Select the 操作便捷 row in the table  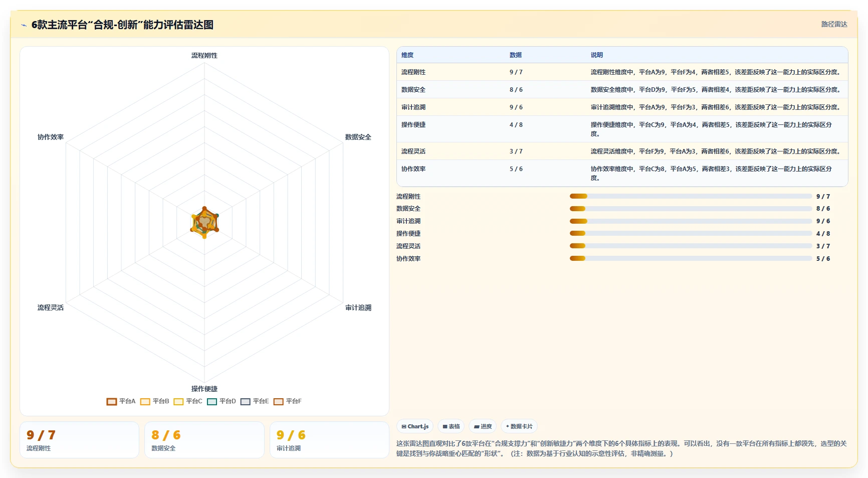click(x=622, y=129)
